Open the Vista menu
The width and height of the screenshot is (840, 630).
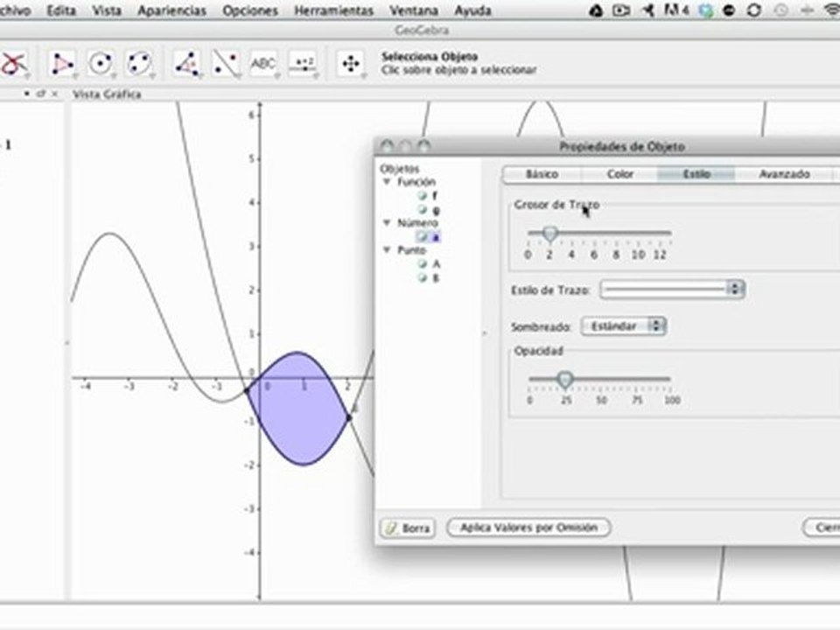[x=107, y=10]
